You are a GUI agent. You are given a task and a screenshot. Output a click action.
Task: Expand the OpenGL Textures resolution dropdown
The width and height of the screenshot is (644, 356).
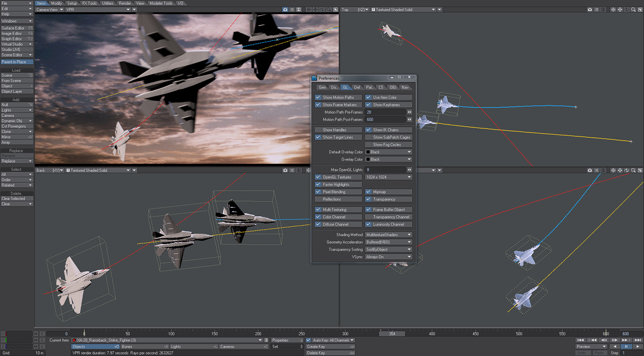click(x=388, y=177)
